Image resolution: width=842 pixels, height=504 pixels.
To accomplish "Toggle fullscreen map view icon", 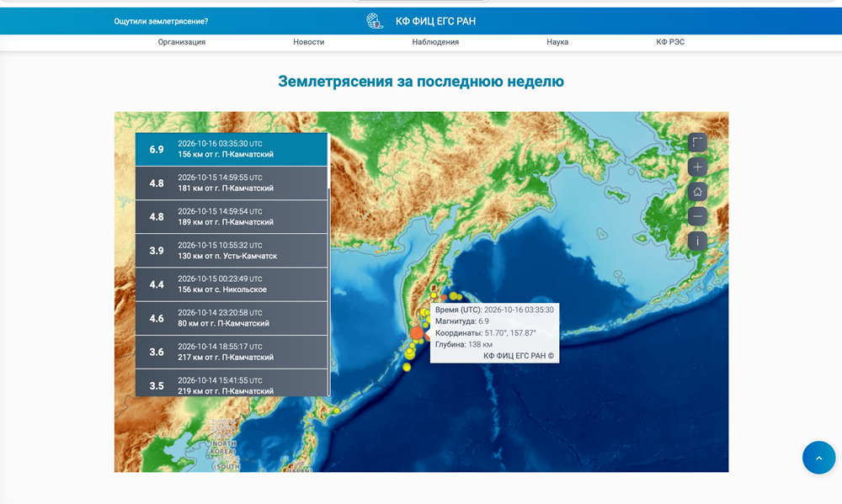I will click(697, 142).
